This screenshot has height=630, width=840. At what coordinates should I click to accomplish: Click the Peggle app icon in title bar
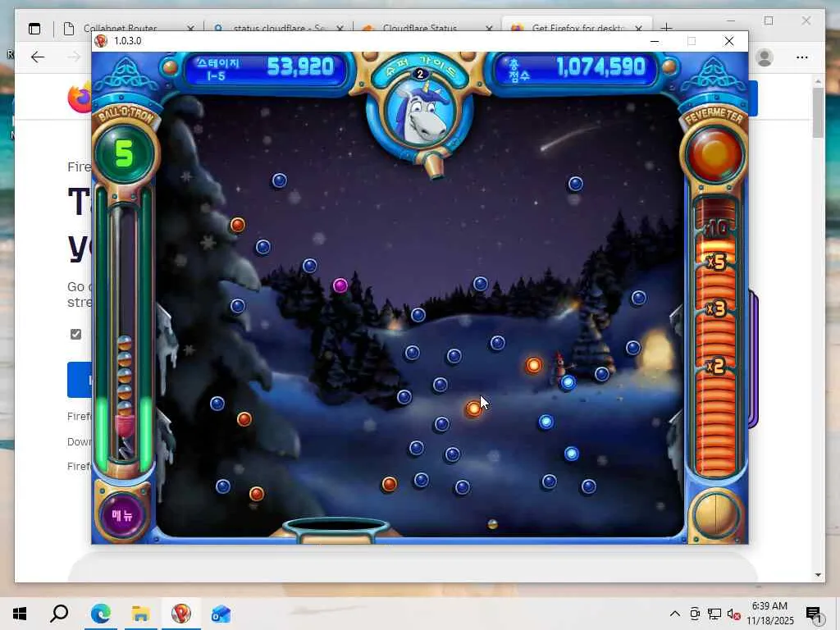pos(101,41)
